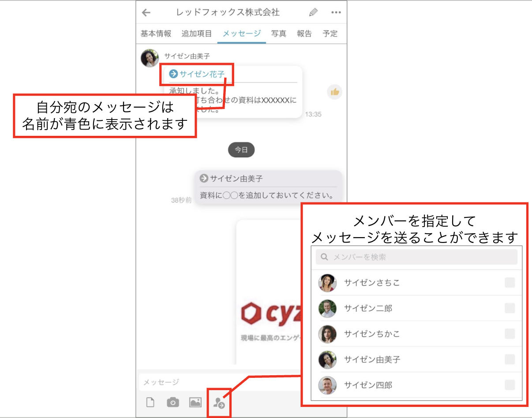Tap the pencil edit icon in header

tap(313, 12)
